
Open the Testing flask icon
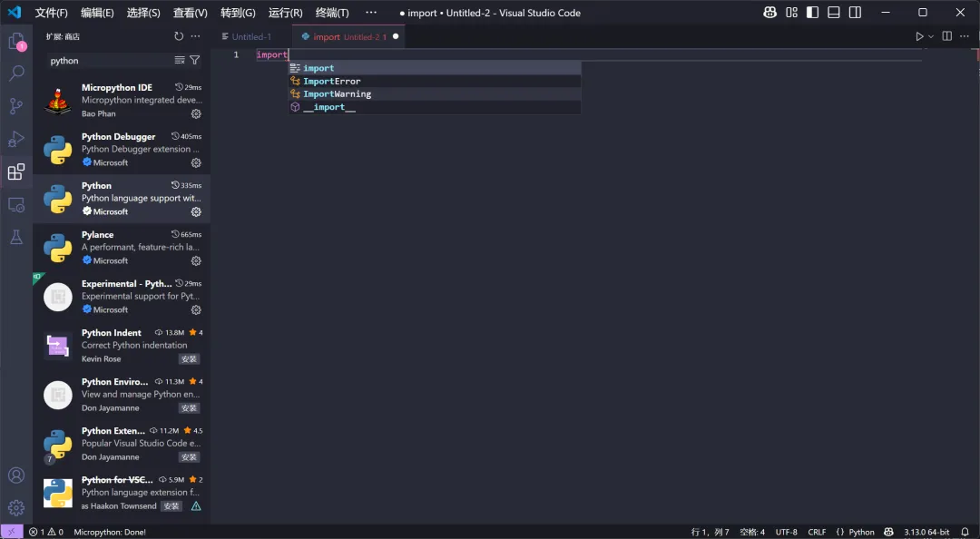(x=16, y=237)
